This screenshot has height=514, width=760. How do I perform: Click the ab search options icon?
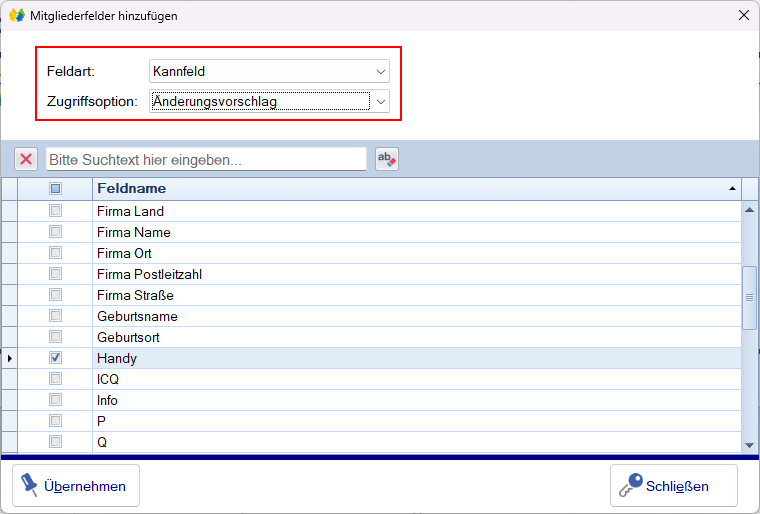(x=386, y=159)
